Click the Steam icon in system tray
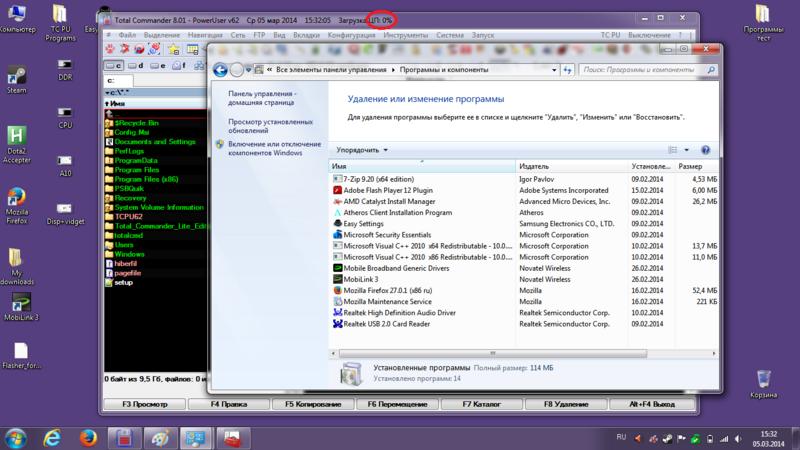Screen dimensions: 800x450 point(667,439)
